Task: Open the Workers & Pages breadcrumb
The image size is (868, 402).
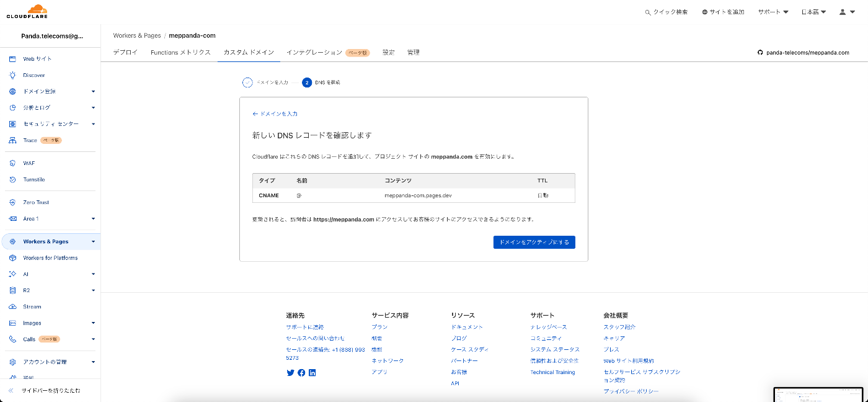Action: click(137, 36)
